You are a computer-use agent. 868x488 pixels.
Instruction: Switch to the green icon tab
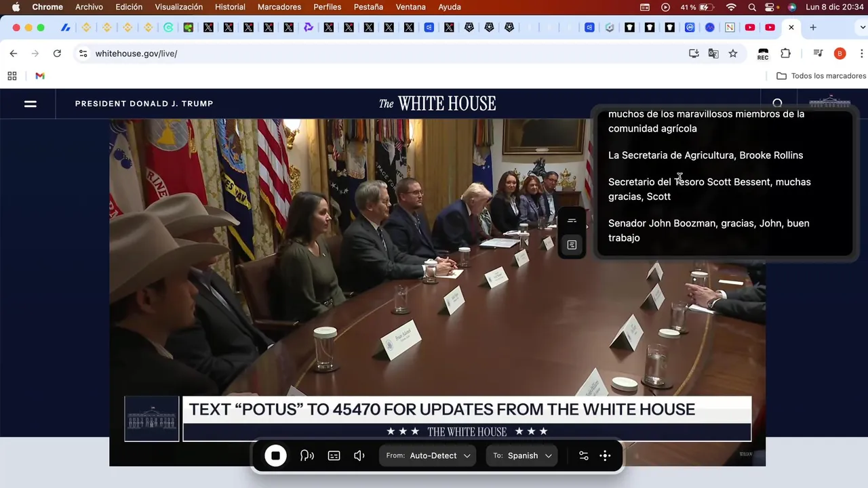click(x=188, y=28)
